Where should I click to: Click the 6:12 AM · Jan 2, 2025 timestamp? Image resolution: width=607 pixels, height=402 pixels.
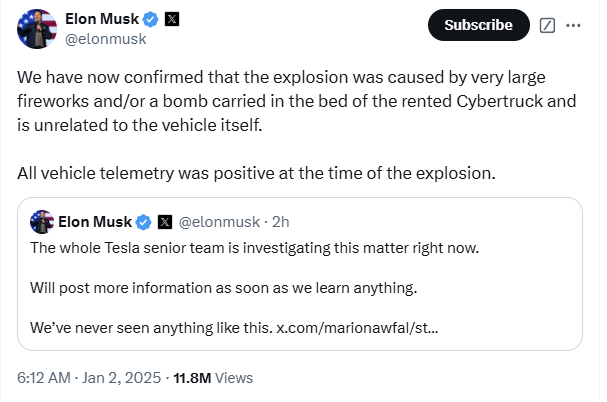[x=88, y=378]
